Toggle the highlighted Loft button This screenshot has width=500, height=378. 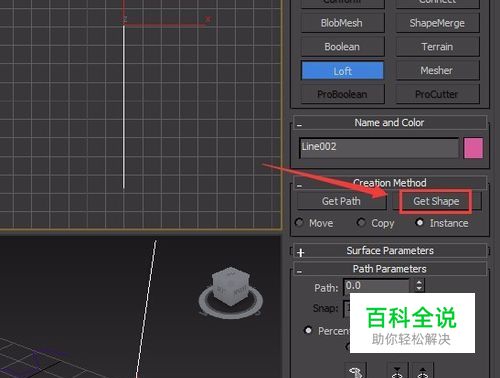tap(342, 71)
